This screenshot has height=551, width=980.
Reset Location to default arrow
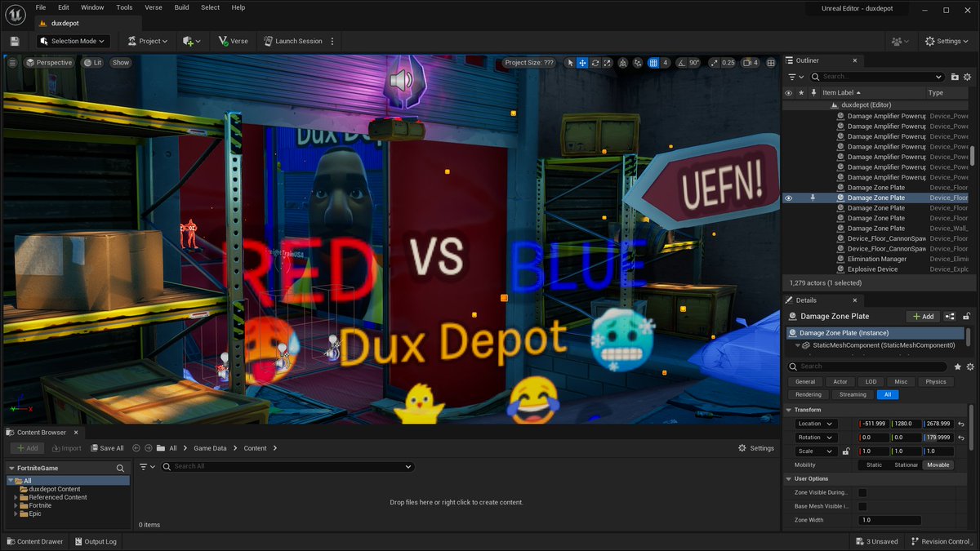pos(961,424)
